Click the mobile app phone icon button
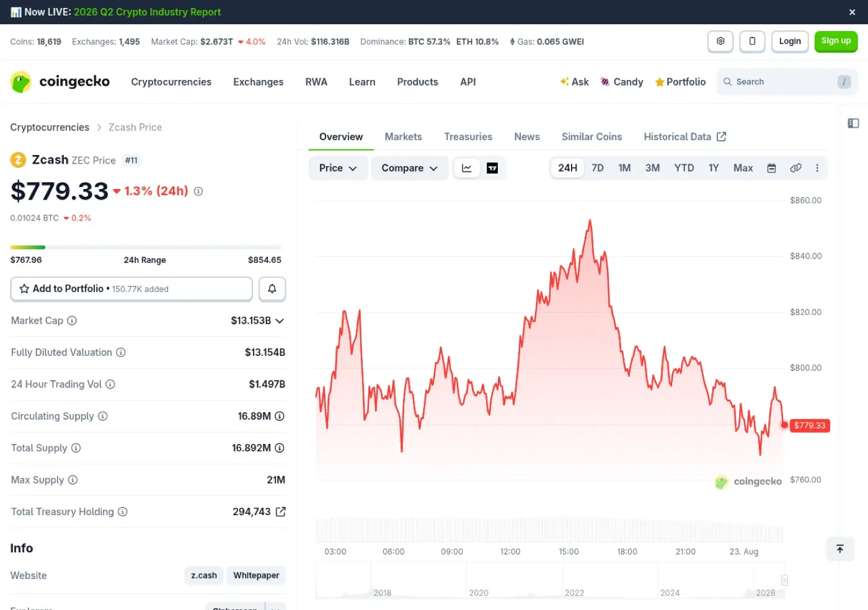Image resolution: width=868 pixels, height=610 pixels. coord(752,42)
